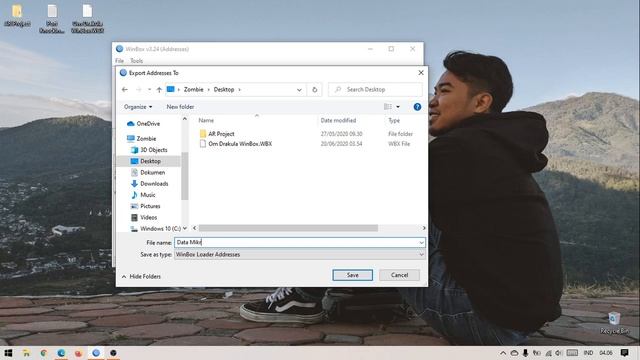Cancel the export dialog
The image size is (640, 360).
[399, 275]
